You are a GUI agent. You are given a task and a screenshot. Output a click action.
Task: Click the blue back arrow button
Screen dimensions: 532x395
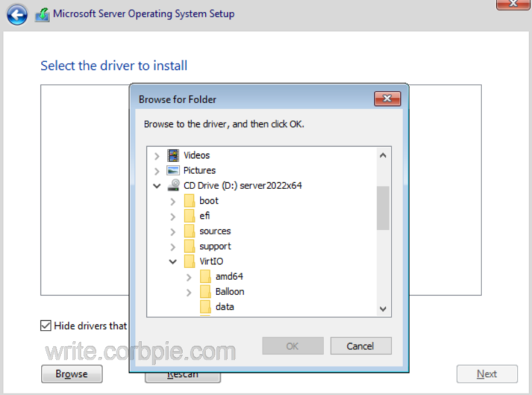tap(17, 15)
